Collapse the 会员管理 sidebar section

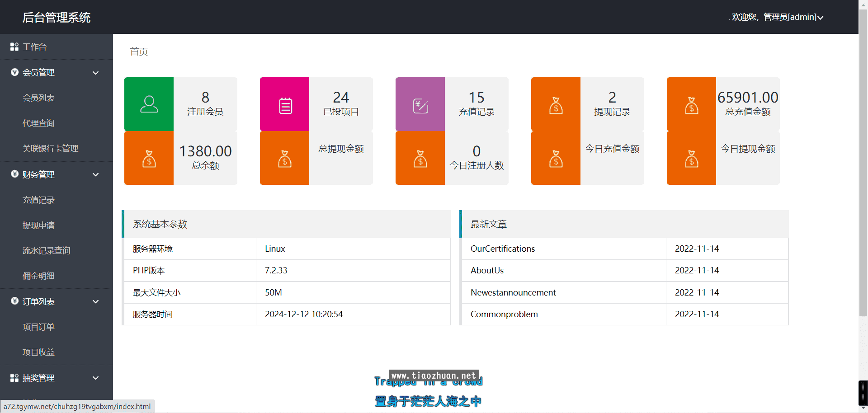(95, 73)
